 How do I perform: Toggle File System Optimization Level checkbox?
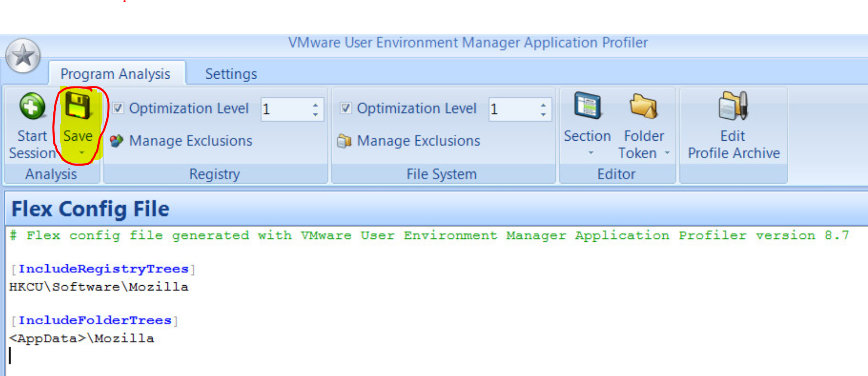click(346, 108)
